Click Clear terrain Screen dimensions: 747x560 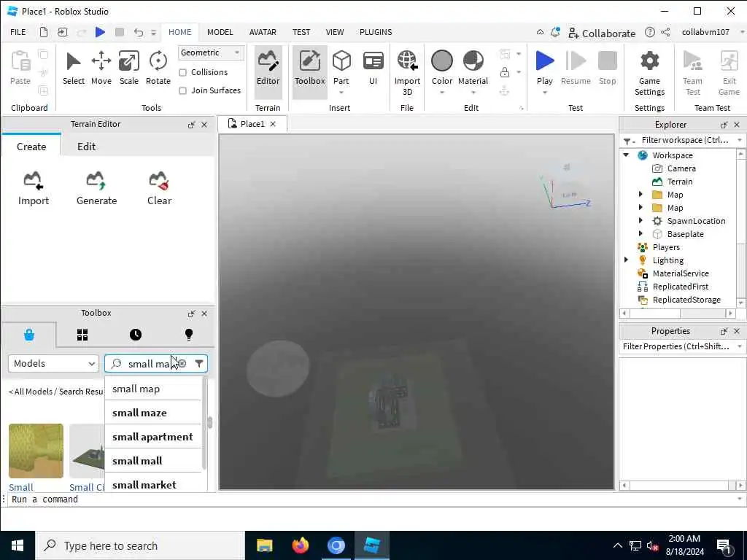[x=159, y=189]
